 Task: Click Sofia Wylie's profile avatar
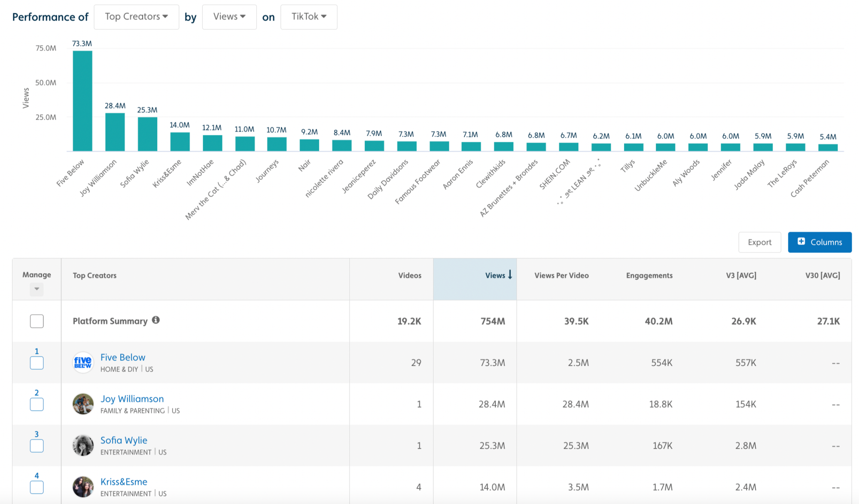tap(83, 445)
